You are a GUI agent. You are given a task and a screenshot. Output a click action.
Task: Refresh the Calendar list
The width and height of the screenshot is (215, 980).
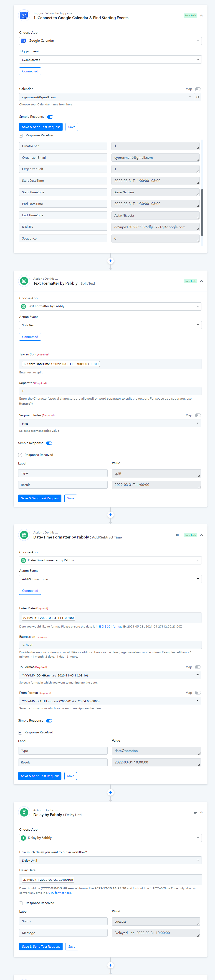click(x=197, y=97)
